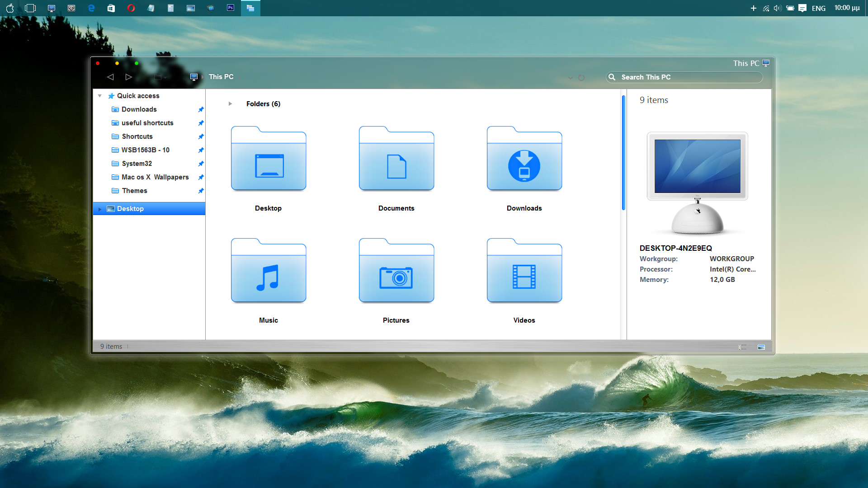This screenshot has height=488, width=868.
Task: Open Notepad from the taskbar
Action: point(151,8)
